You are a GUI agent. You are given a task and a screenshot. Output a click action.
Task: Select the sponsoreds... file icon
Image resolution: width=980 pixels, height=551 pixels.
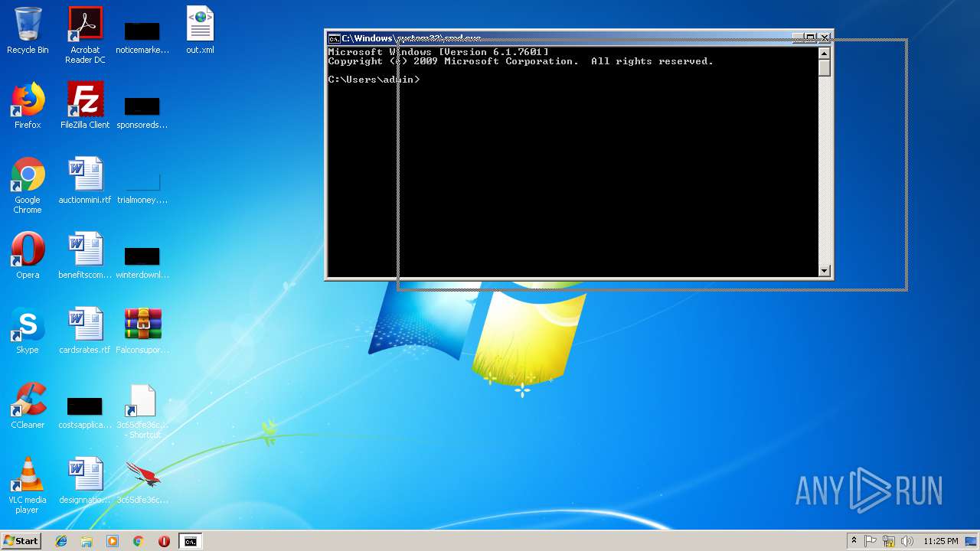click(x=142, y=111)
